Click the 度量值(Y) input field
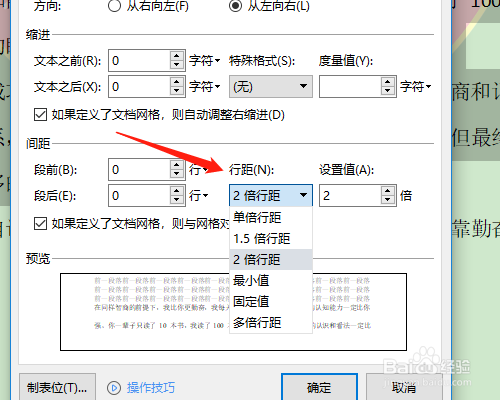Image resolution: width=500 pixels, height=400 pixels. (350, 87)
